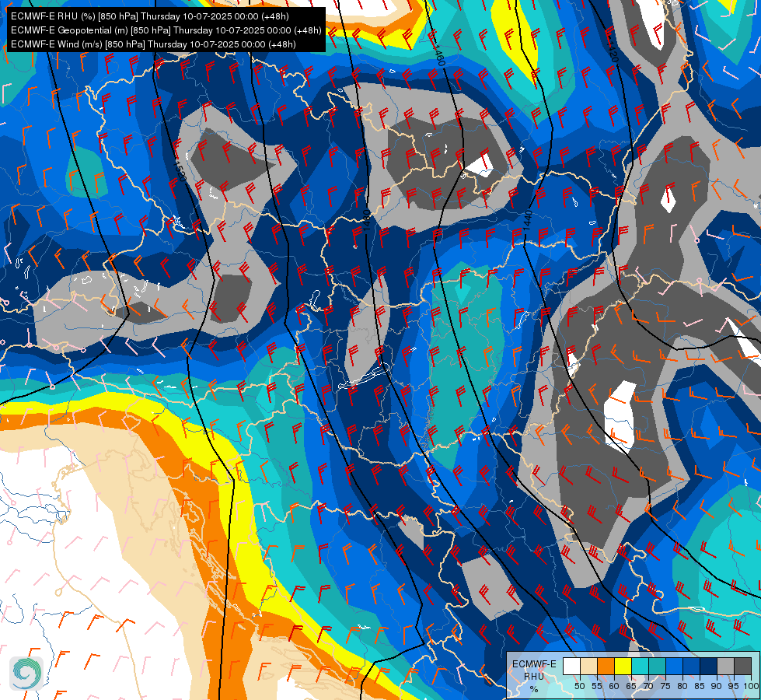Click the dark gray 95-100 legend swatch
Screen dimensions: 761x700
[742, 666]
